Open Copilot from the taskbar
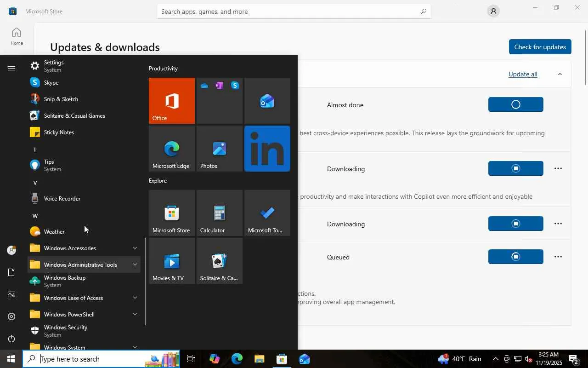 click(x=214, y=359)
